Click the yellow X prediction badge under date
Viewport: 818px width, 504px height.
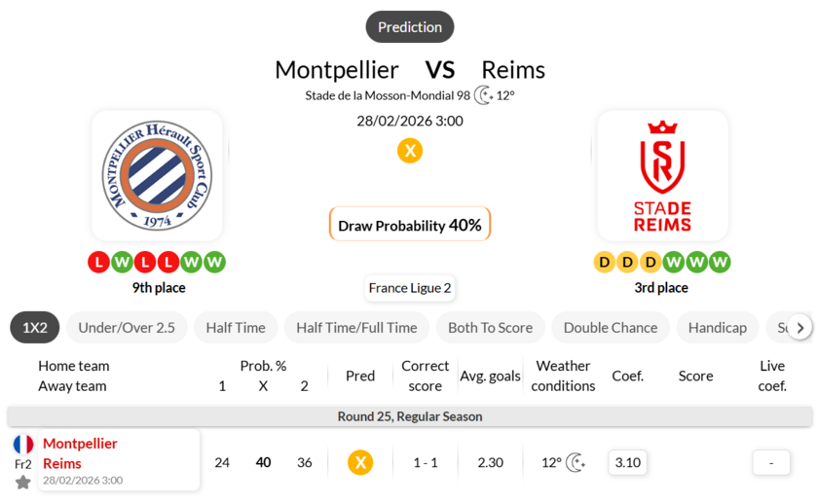pyautogui.click(x=410, y=151)
